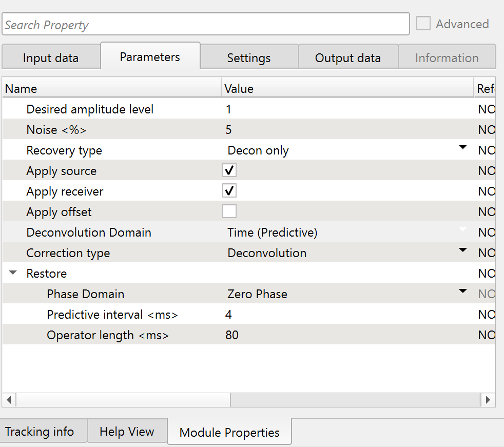504x447 pixels.
Task: Switch to the Input data tab
Action: [x=50, y=58]
